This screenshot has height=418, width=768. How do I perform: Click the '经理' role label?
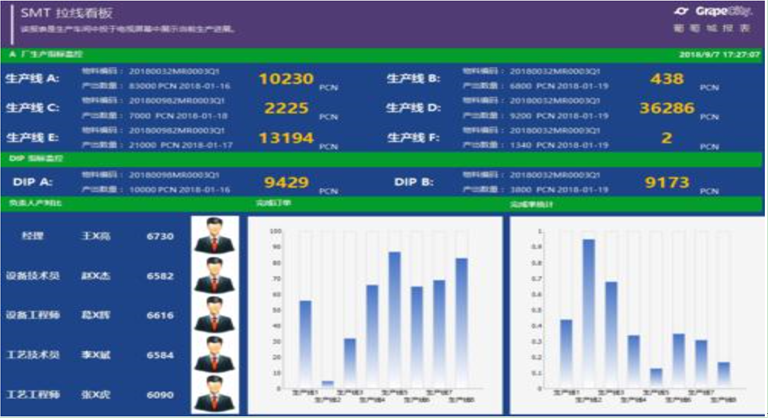(32, 236)
